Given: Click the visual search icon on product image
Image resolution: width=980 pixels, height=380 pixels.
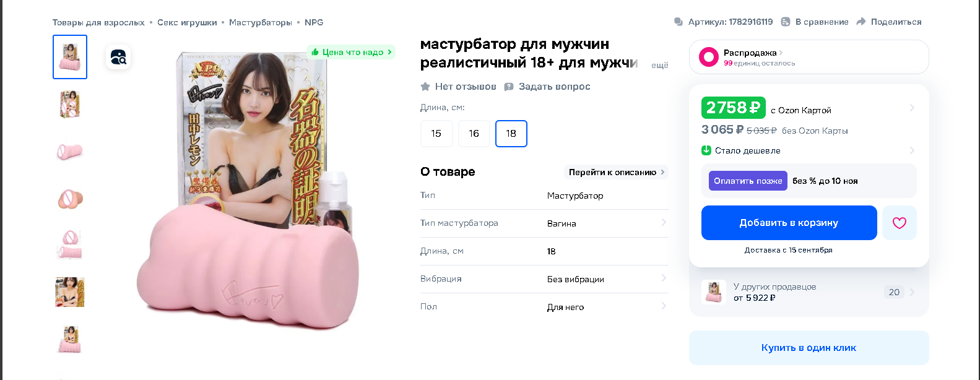Looking at the screenshot, I should coord(118,58).
